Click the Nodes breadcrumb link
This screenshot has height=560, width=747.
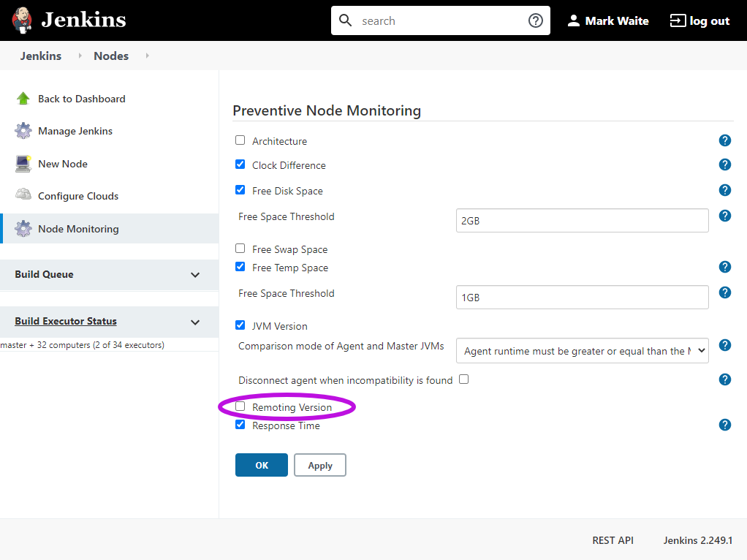pos(111,56)
